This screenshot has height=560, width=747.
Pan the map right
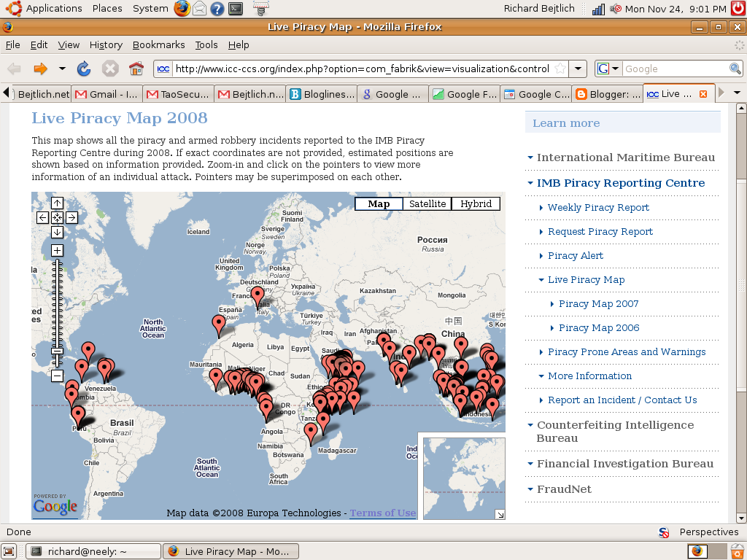coord(71,217)
